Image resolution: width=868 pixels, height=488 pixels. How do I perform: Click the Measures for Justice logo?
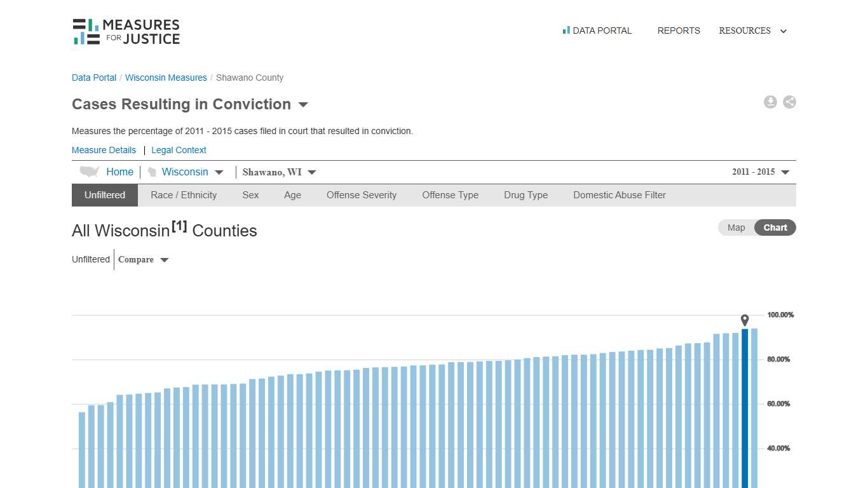(x=125, y=30)
